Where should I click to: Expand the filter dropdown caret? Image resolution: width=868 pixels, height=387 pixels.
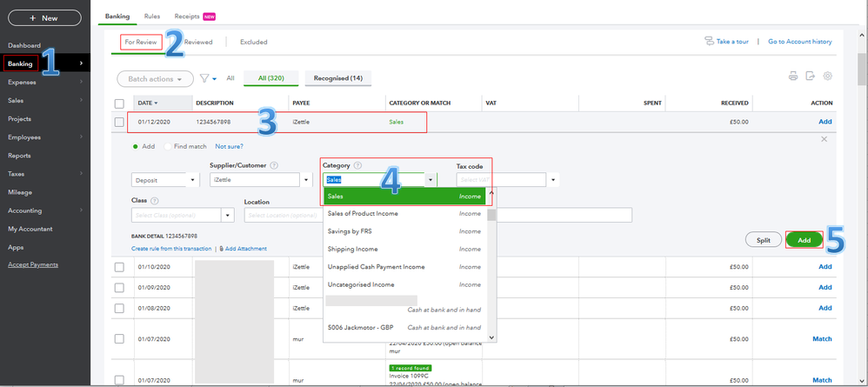pyautogui.click(x=214, y=79)
